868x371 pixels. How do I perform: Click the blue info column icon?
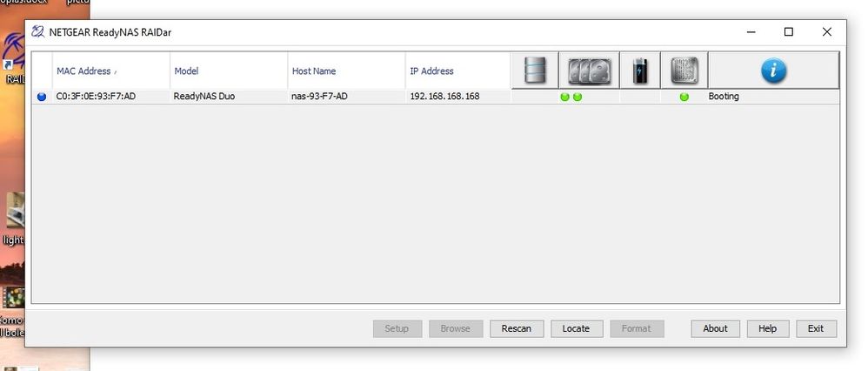pos(774,71)
